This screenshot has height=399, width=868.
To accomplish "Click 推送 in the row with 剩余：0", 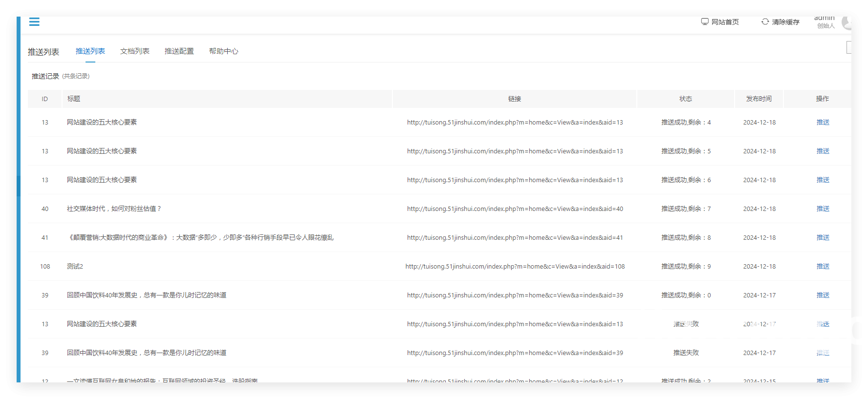I will (x=823, y=295).
